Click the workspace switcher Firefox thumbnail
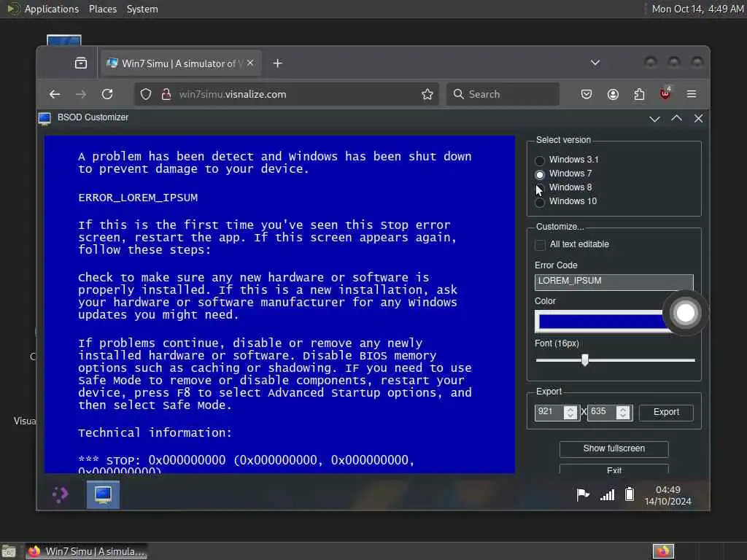747x560 pixels. click(663, 551)
